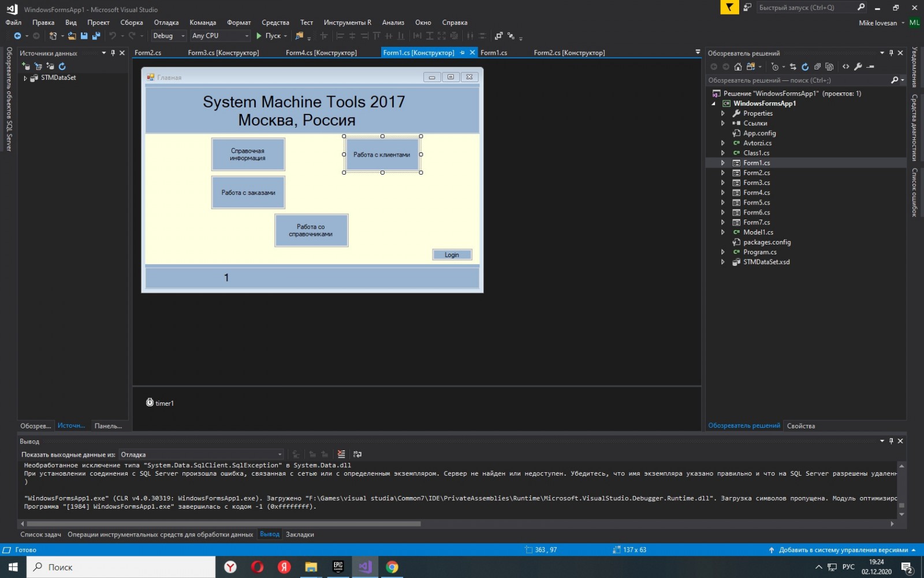Viewport: 924px width, 578px height.
Task: Expand the Model1.cs node in Solution Explorer
Action: pos(722,232)
